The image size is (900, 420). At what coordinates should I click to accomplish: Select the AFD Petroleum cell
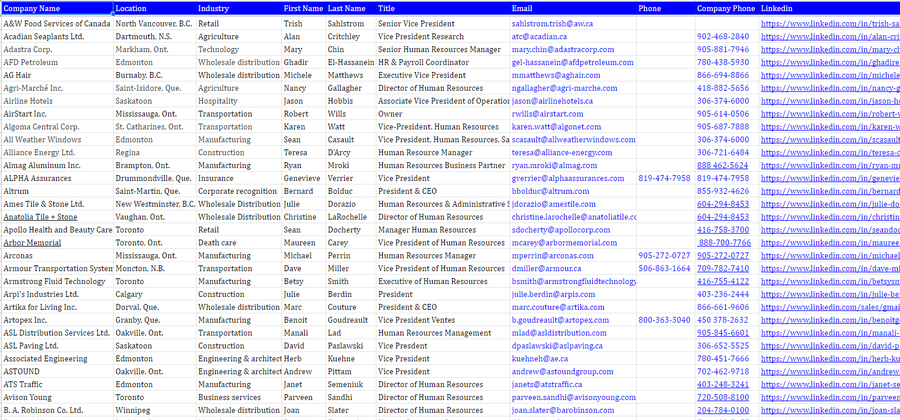[x=57, y=63]
